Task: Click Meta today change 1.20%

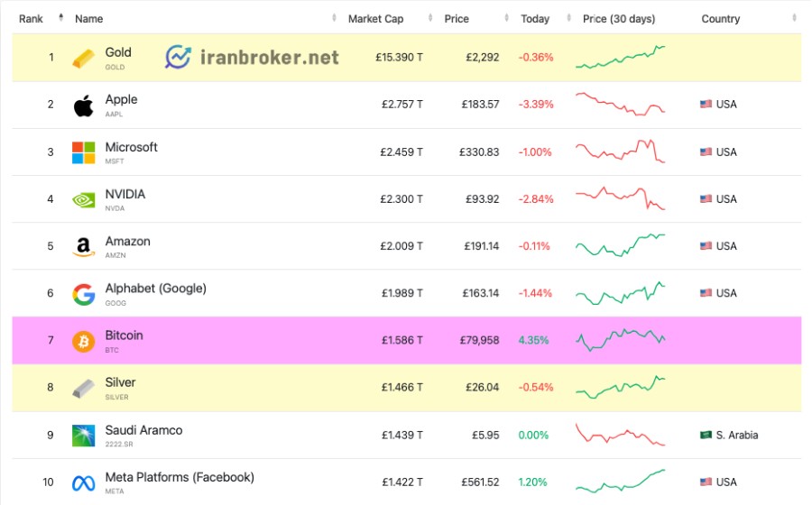Action: point(533,482)
